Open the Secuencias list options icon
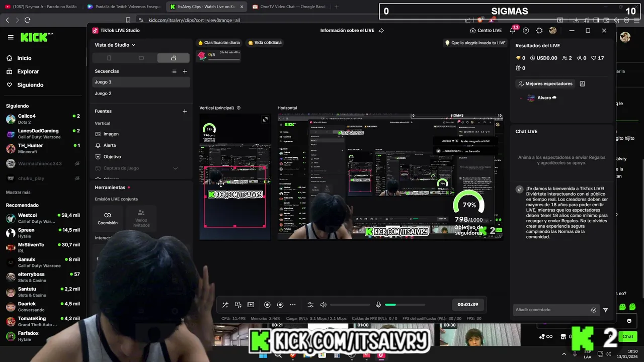 (174, 71)
